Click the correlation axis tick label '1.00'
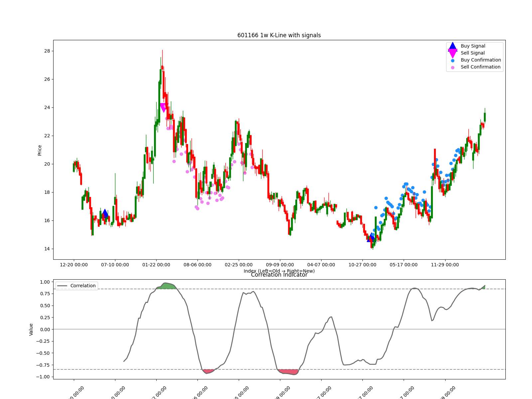This screenshot has width=532, height=399. click(45, 282)
